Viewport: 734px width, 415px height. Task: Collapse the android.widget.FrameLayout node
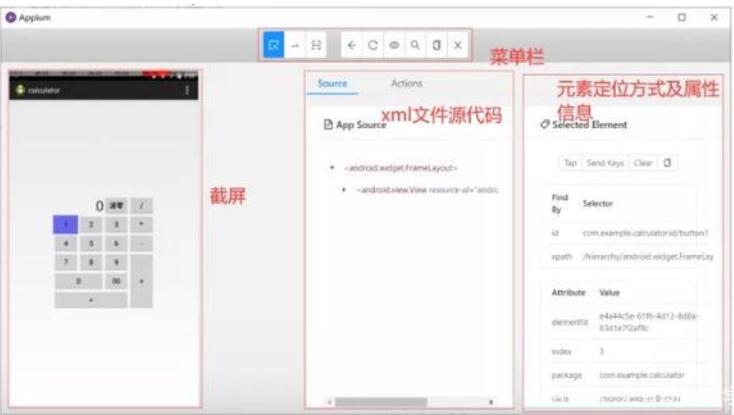(332, 167)
